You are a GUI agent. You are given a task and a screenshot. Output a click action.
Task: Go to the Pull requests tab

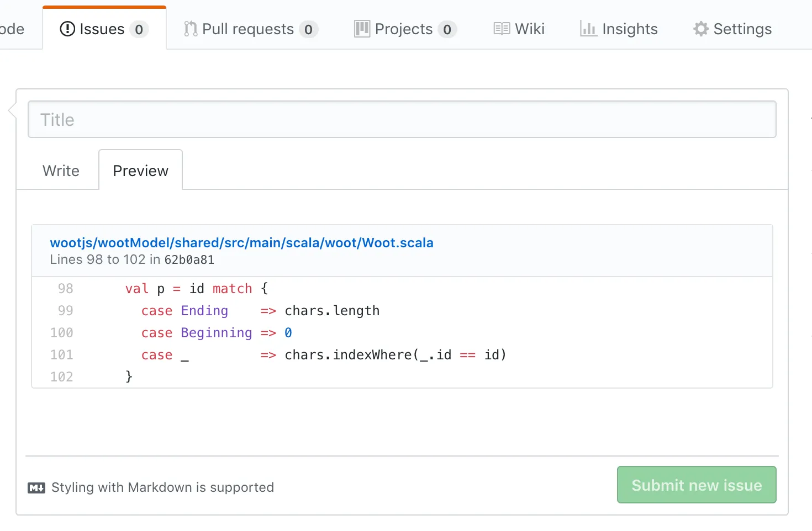click(249, 29)
